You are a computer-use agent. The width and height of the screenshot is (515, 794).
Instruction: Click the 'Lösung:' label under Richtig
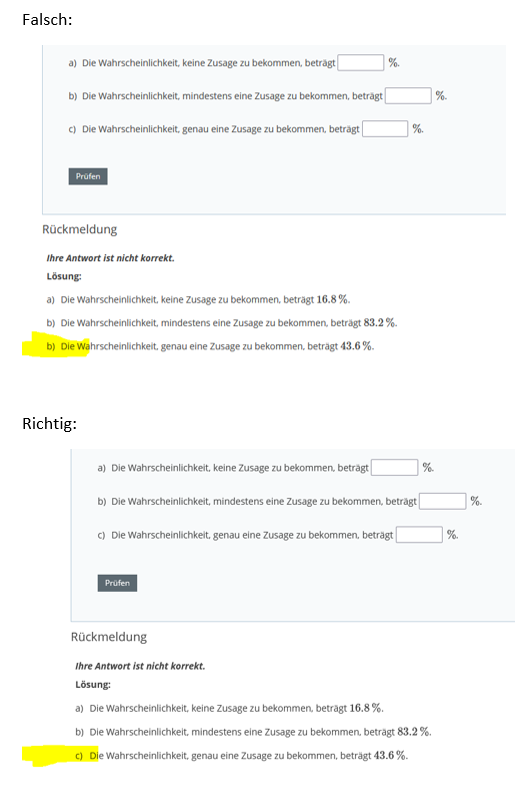tap(93, 685)
